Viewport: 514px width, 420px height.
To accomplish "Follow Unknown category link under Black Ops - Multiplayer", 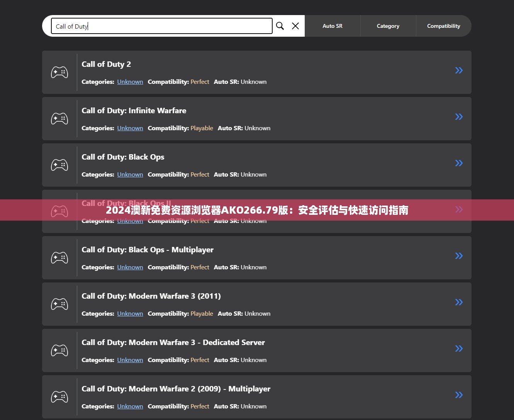I will [130, 267].
